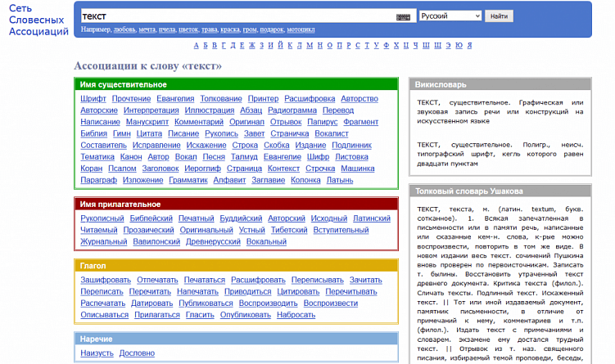The image size is (615, 364).
Task: Open the adverb Наизусть
Action: pos(97,353)
